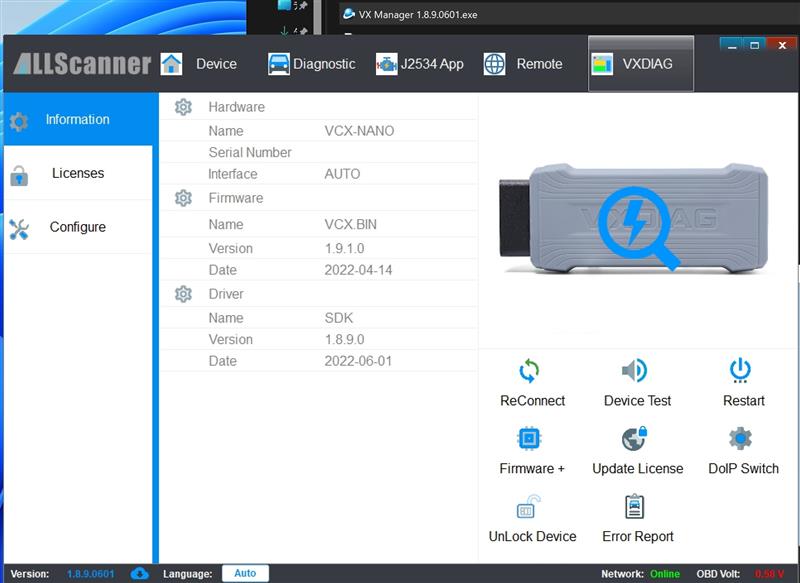Click the DoIP Switch label
The image size is (800, 583).
point(744,469)
